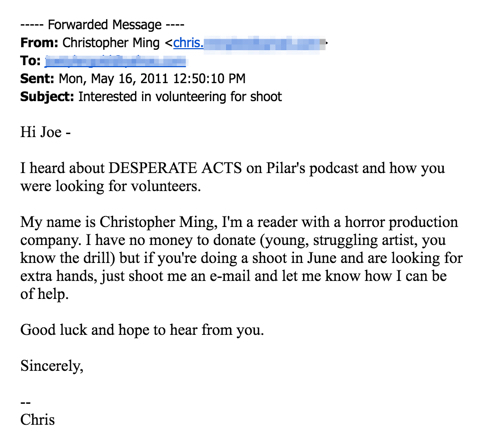Open Christopher Ming's sender email link
Image resolution: width=485 pixels, height=438 pixels.
tap(249, 43)
